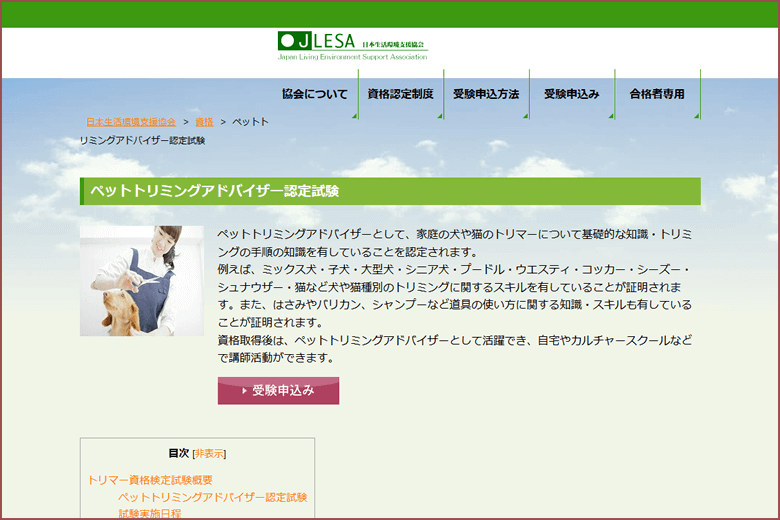Click the 目次 contents box title

click(x=178, y=453)
